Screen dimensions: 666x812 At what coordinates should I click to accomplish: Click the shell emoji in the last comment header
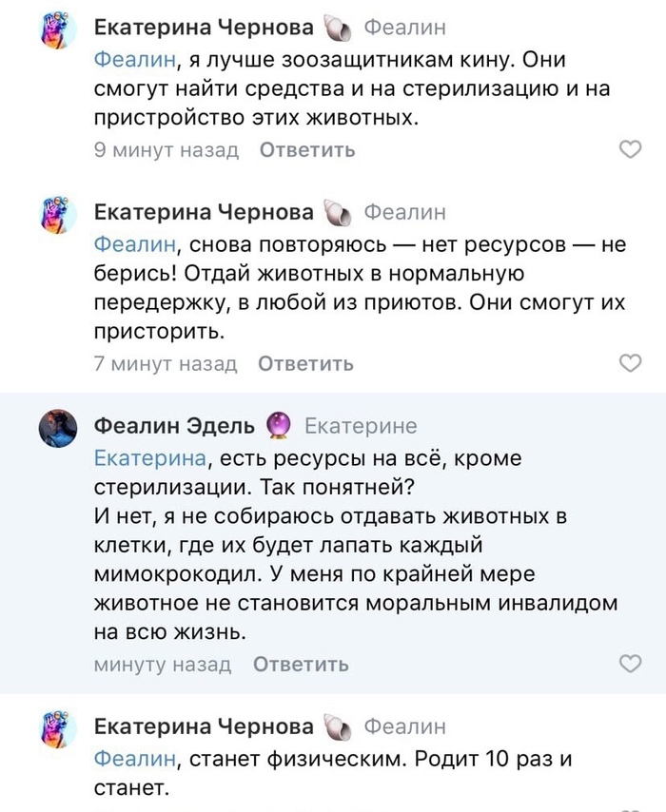338,727
